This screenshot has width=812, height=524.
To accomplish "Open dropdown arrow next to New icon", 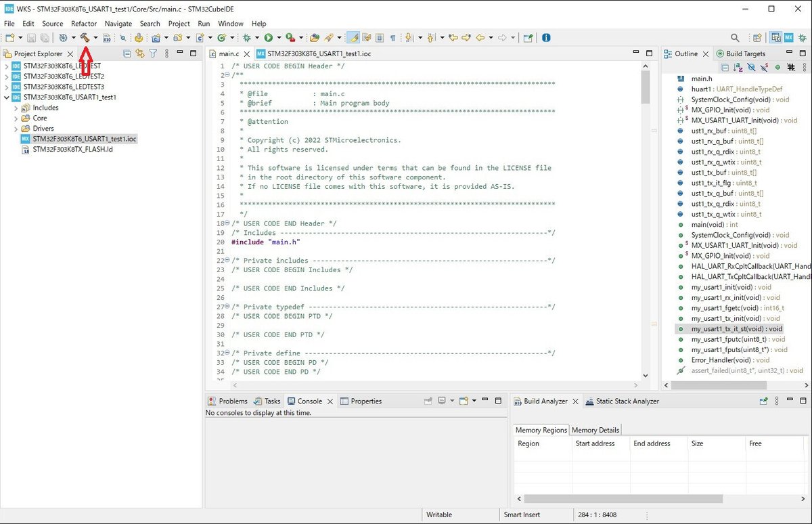I will coord(20,37).
